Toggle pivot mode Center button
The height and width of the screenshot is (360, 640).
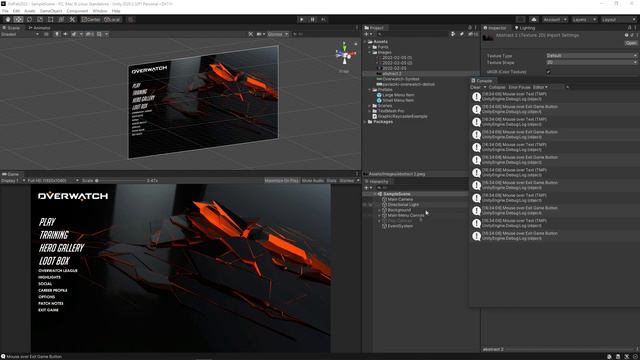click(91, 20)
